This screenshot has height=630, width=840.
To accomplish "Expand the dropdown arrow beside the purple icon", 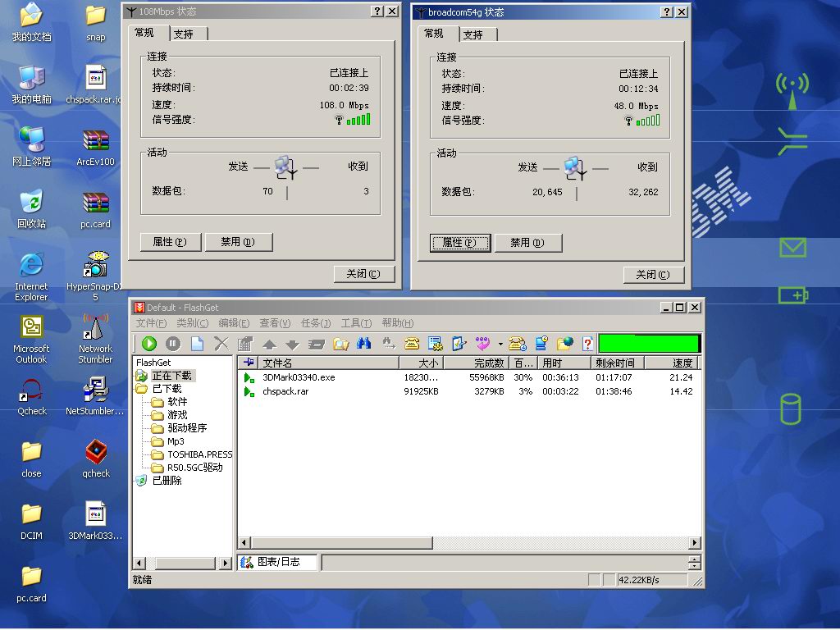I will [500, 344].
